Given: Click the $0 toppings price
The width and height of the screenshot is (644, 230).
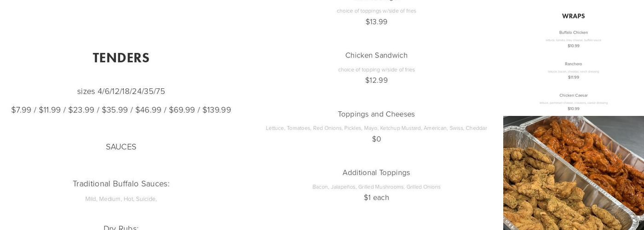Looking at the screenshot, I should point(376,139).
